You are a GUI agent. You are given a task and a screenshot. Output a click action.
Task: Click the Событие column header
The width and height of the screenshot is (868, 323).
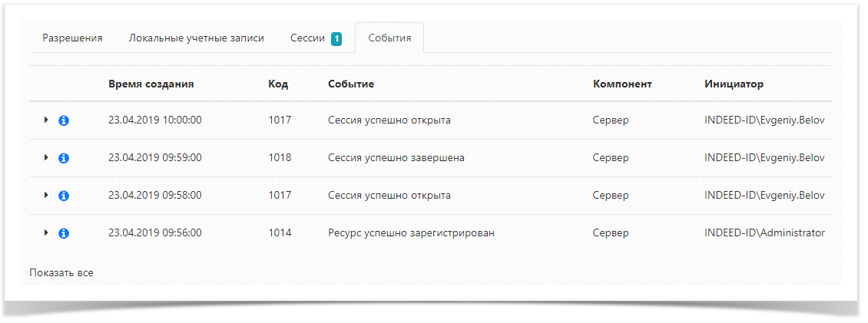pyautogui.click(x=350, y=84)
